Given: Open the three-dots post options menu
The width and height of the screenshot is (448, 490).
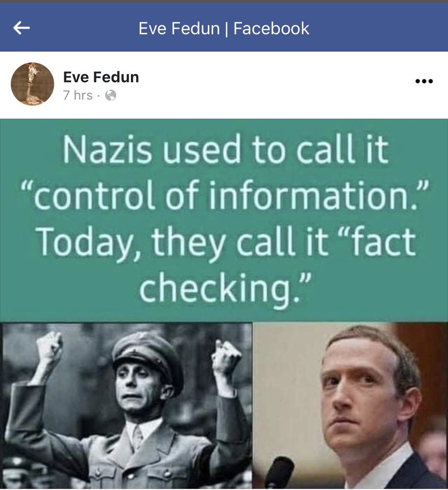Looking at the screenshot, I should click(x=424, y=81).
